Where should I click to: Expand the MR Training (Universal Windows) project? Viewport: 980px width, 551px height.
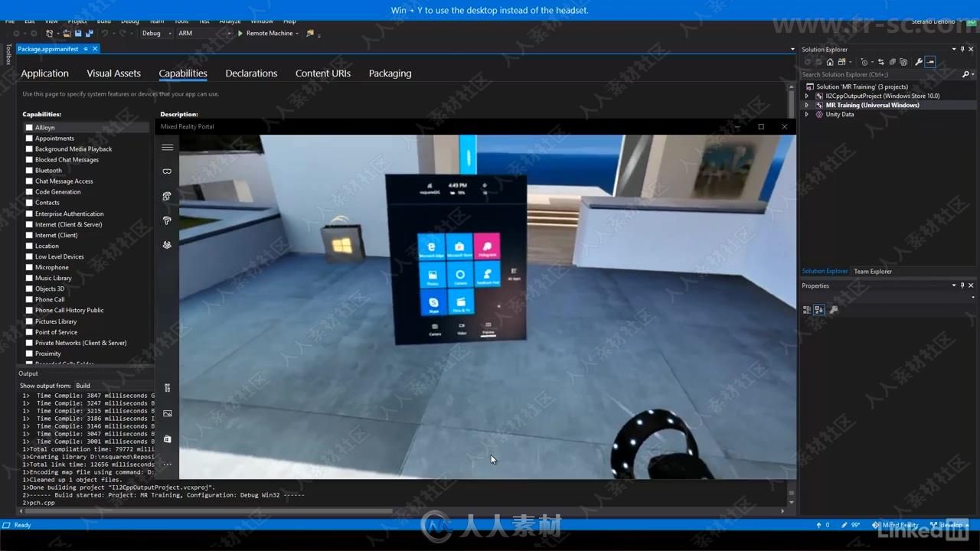[806, 105]
